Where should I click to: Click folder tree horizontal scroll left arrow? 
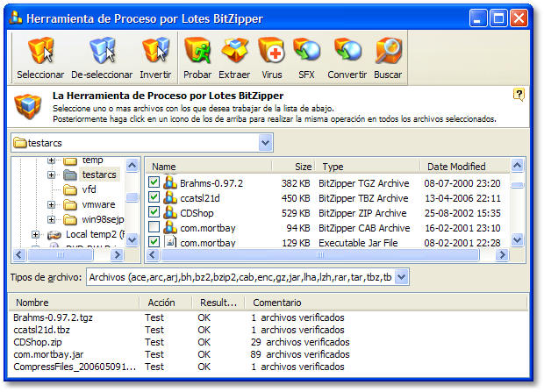pyautogui.click(x=19, y=255)
